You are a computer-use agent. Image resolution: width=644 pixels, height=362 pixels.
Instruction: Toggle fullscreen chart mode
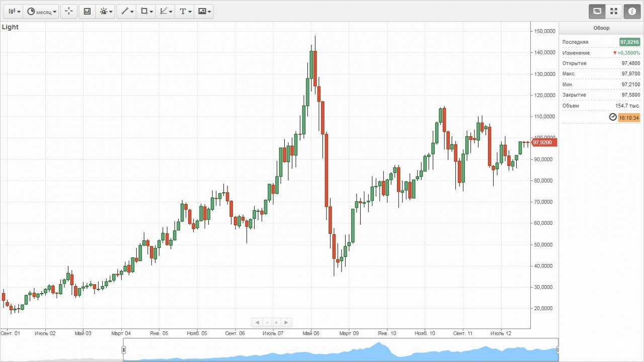coord(614,11)
